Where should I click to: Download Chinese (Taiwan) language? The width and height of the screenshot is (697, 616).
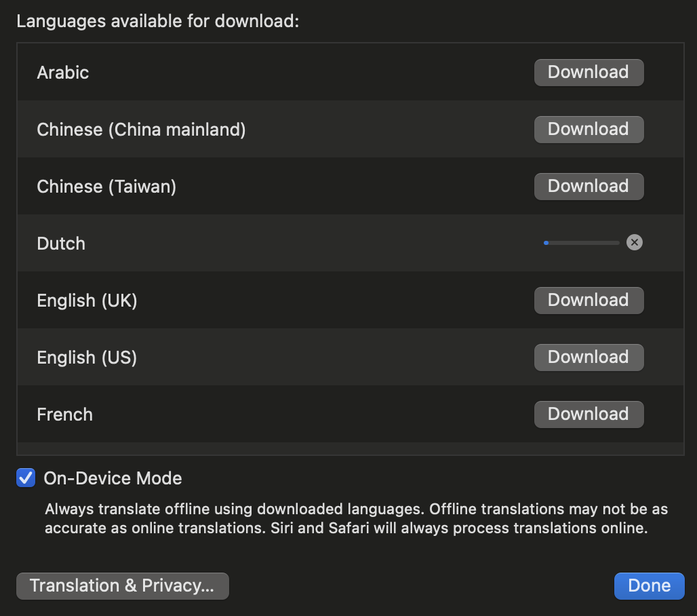click(589, 187)
